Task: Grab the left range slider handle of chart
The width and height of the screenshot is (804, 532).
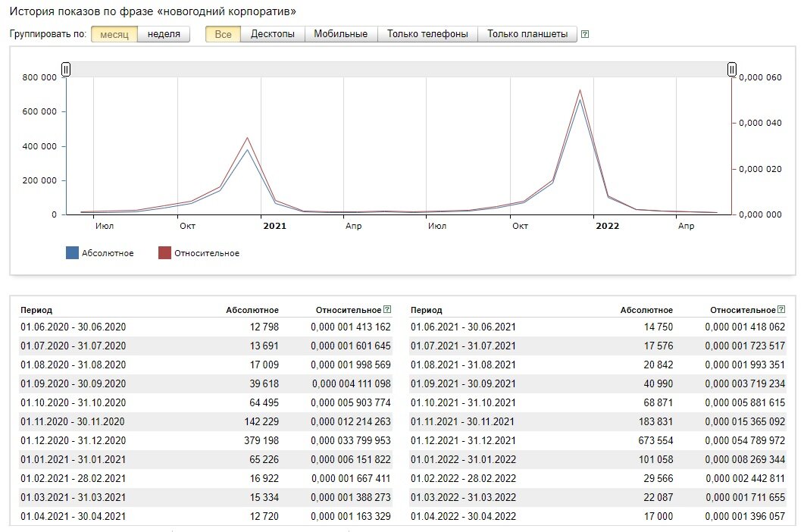Action: tap(66, 69)
